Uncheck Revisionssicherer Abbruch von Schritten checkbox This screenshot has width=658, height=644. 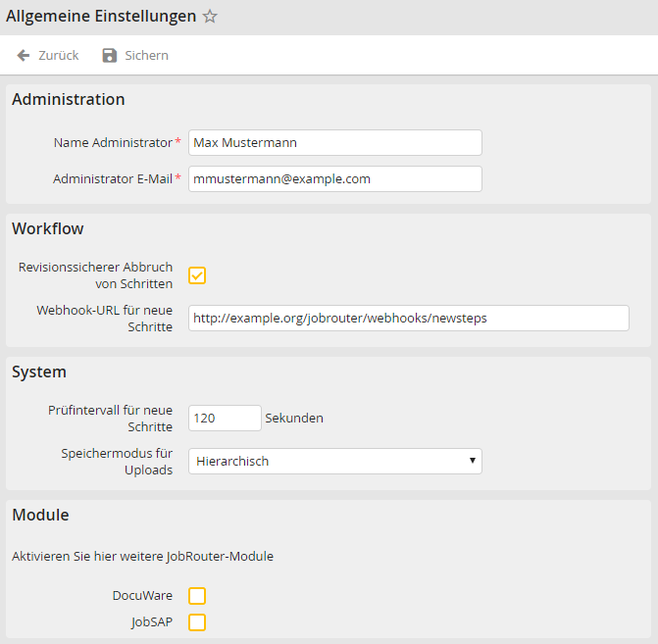pos(197,275)
